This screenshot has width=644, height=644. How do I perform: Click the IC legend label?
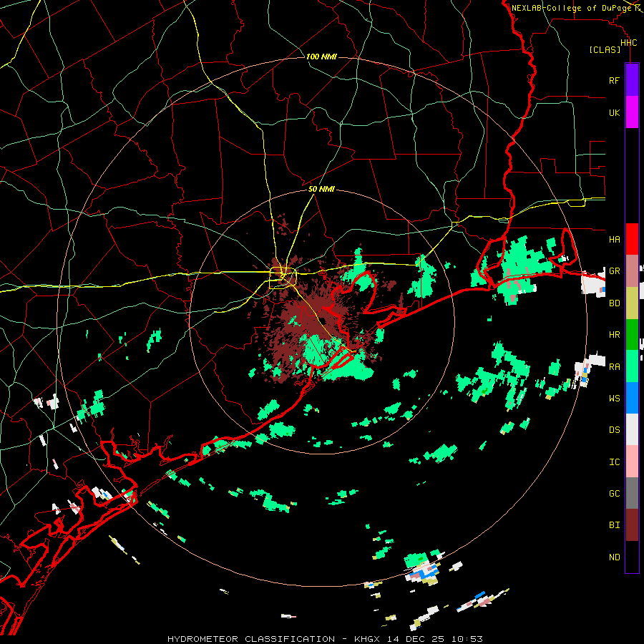coord(614,462)
